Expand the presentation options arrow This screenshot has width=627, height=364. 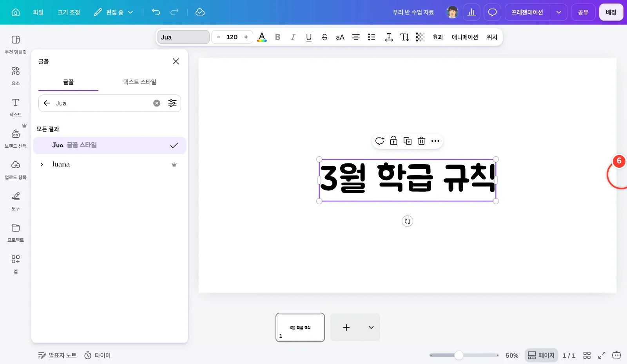559,12
